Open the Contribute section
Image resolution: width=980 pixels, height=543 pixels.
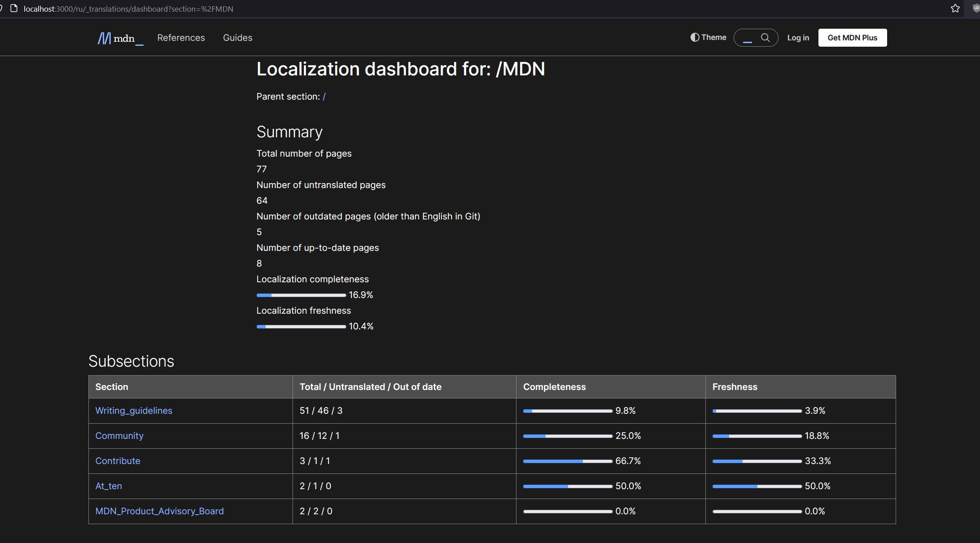[118, 461]
